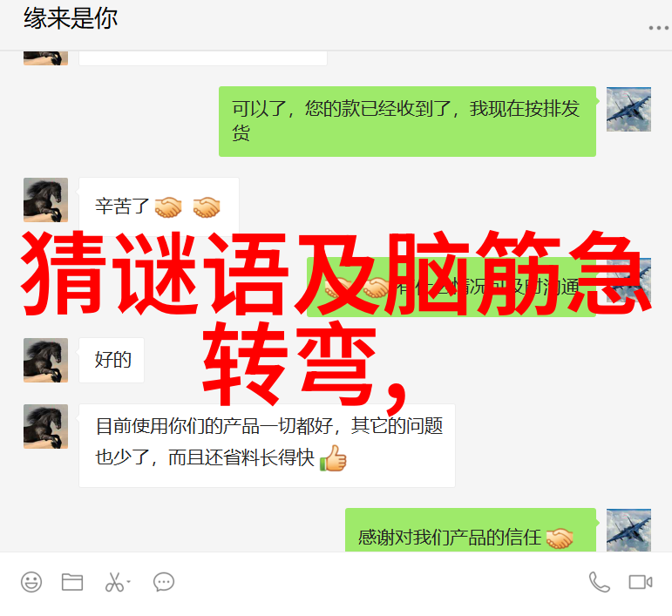Open the three-dot chat info menu
Viewport: 672px width, 616px height.
(x=659, y=28)
